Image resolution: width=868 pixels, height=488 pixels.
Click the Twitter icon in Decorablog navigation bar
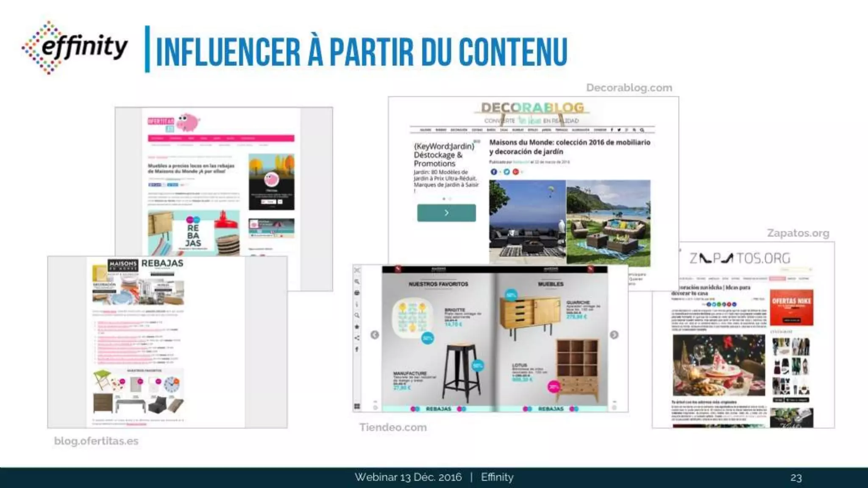tap(619, 130)
